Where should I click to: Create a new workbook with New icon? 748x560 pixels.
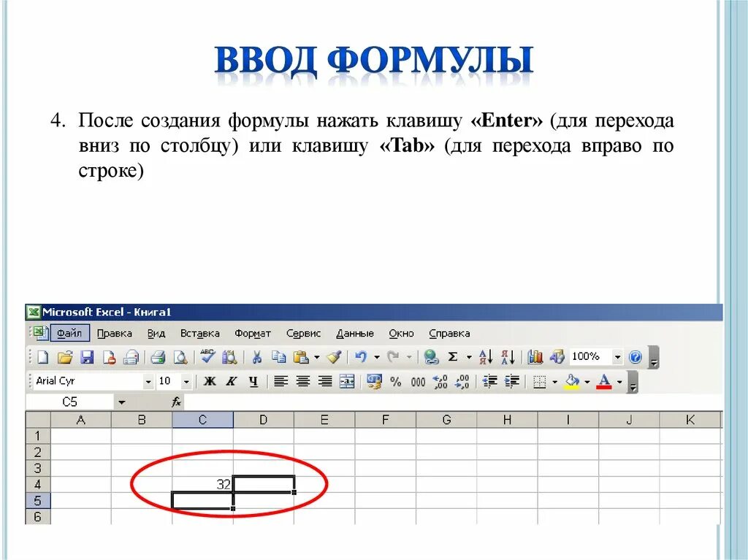click(x=43, y=357)
